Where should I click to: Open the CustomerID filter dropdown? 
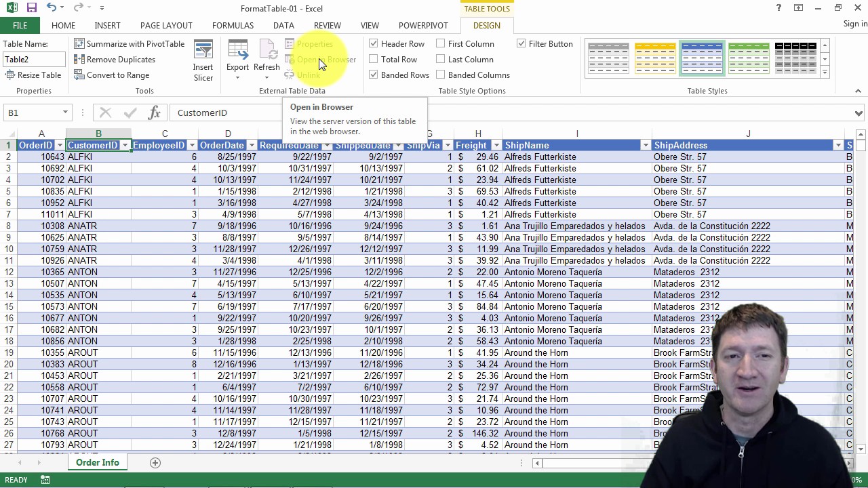pos(125,145)
